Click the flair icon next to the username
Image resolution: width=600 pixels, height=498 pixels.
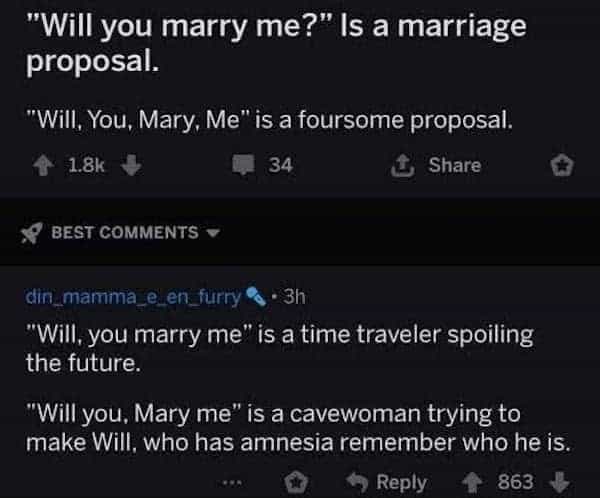(x=256, y=297)
